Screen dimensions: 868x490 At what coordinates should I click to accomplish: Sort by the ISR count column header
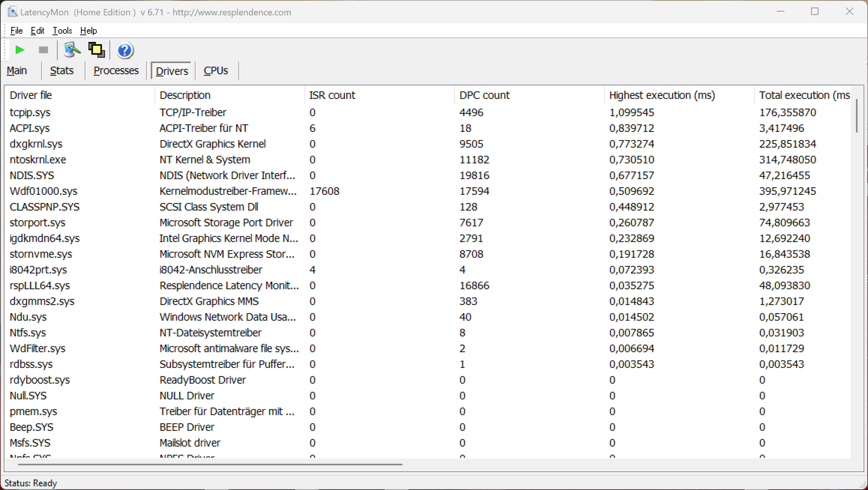(332, 95)
